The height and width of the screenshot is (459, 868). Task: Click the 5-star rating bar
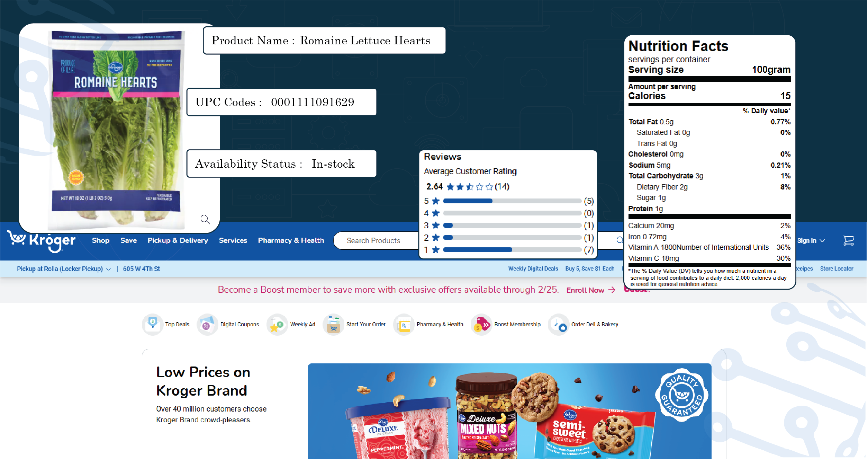[x=512, y=201]
